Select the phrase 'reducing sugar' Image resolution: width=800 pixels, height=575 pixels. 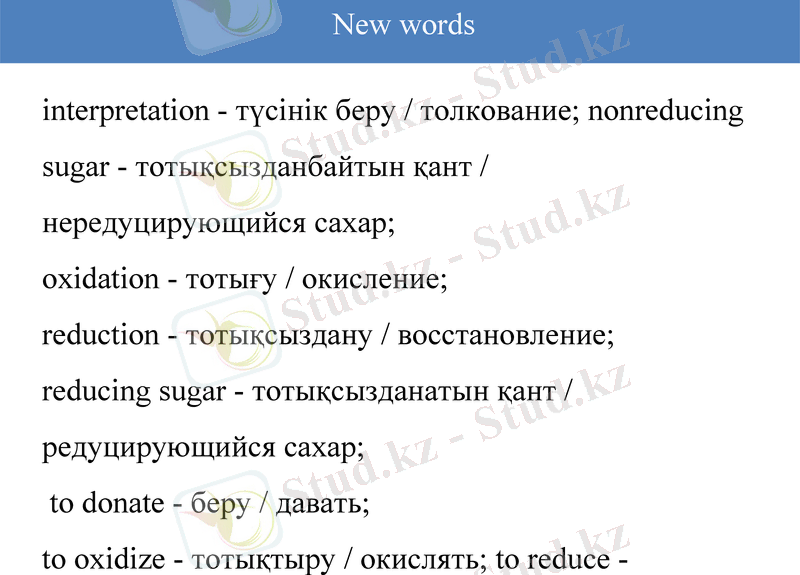tap(134, 392)
